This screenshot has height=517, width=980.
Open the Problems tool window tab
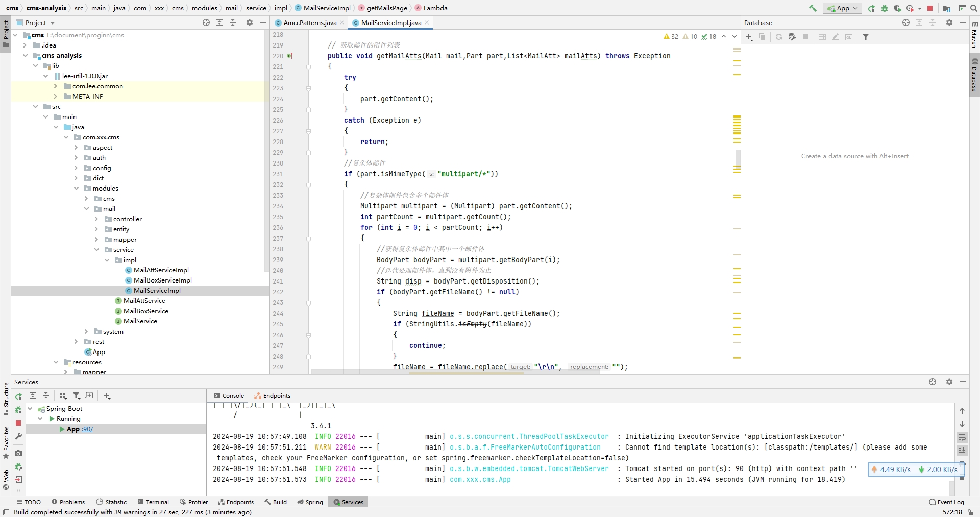(67, 502)
